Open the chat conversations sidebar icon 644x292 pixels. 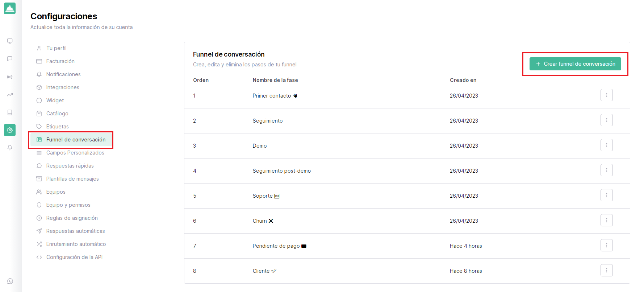(10, 59)
